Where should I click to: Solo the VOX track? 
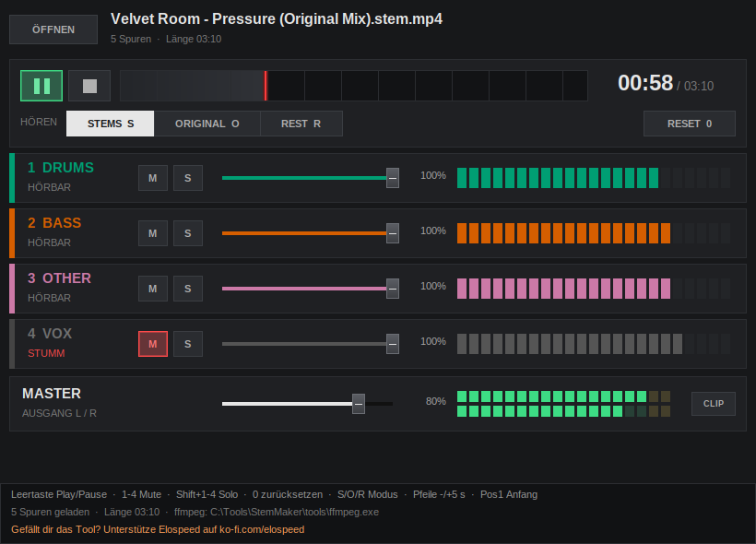tap(188, 344)
